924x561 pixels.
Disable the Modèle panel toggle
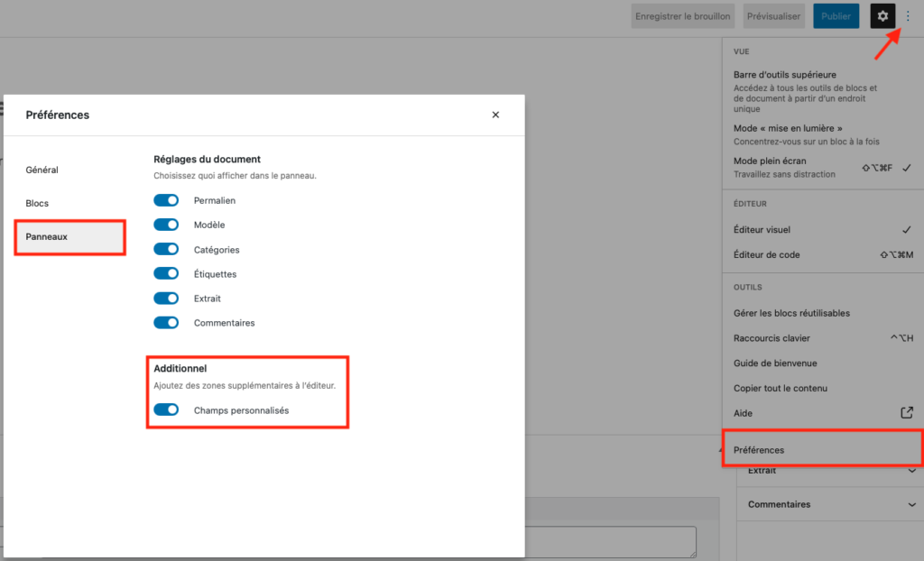tap(167, 225)
